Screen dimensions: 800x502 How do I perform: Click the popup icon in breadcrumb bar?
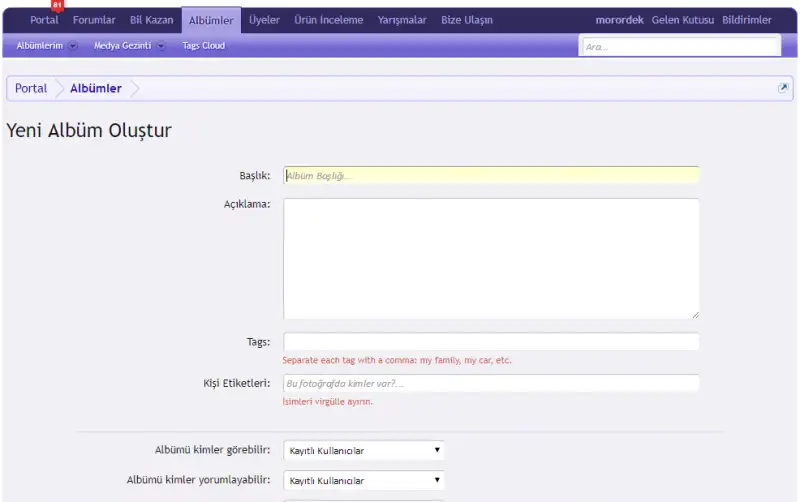point(783,88)
